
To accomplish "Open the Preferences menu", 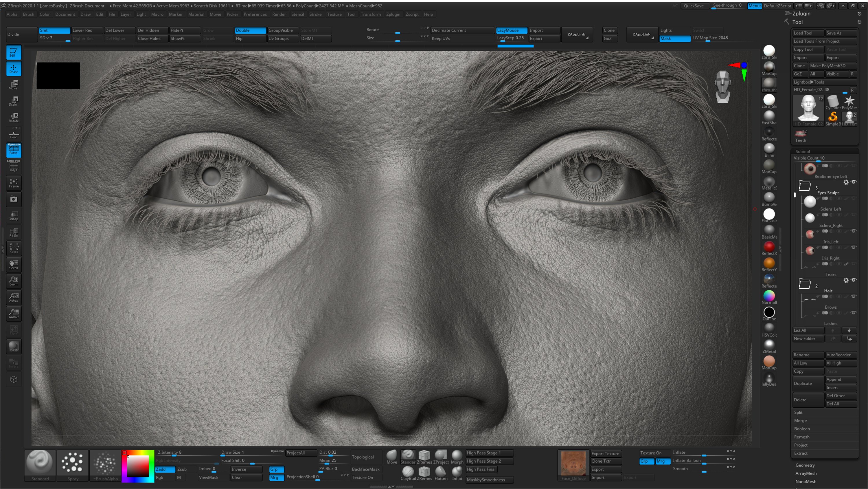I will pyautogui.click(x=255, y=14).
